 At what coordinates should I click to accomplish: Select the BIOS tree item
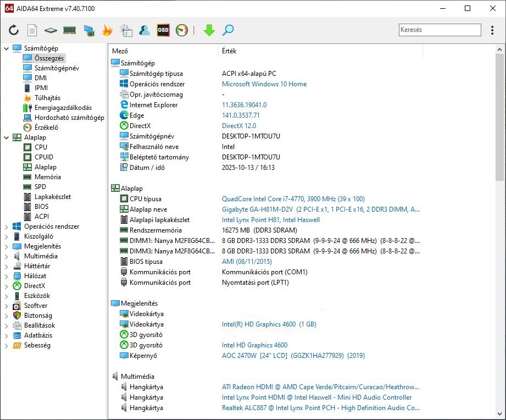click(41, 207)
